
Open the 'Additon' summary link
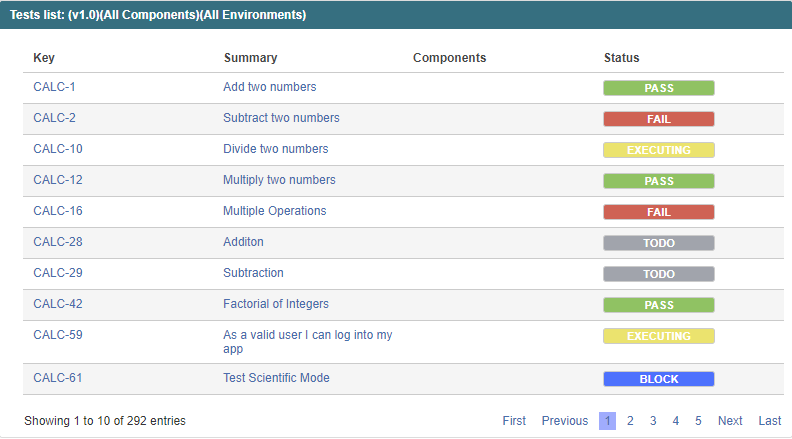click(243, 242)
